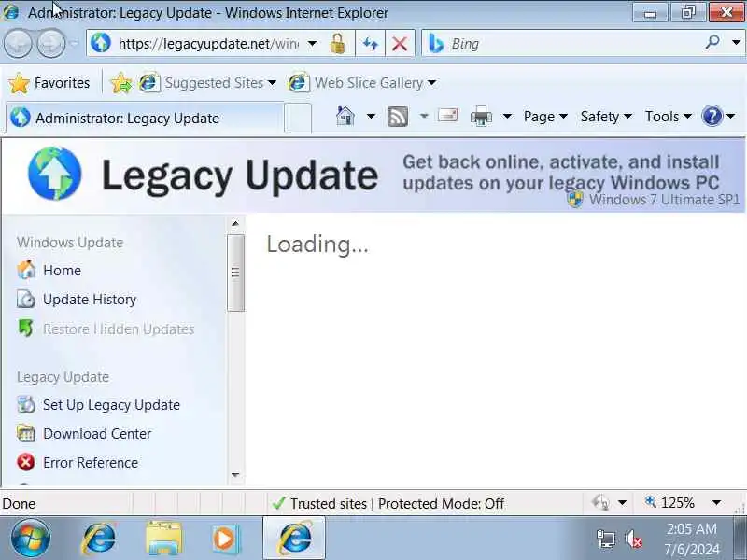This screenshot has height=560, width=747.
Task: Click the Print toolbar icon
Action: coord(481,116)
